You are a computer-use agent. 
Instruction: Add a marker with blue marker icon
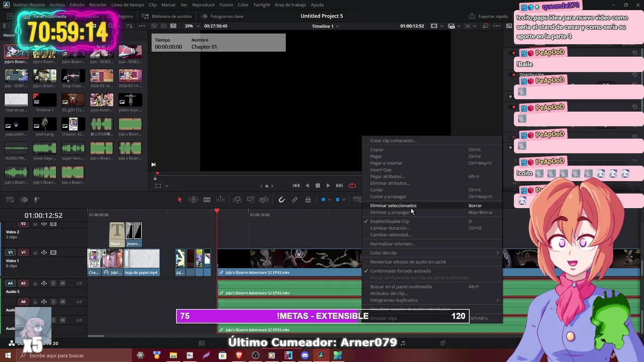(338, 200)
